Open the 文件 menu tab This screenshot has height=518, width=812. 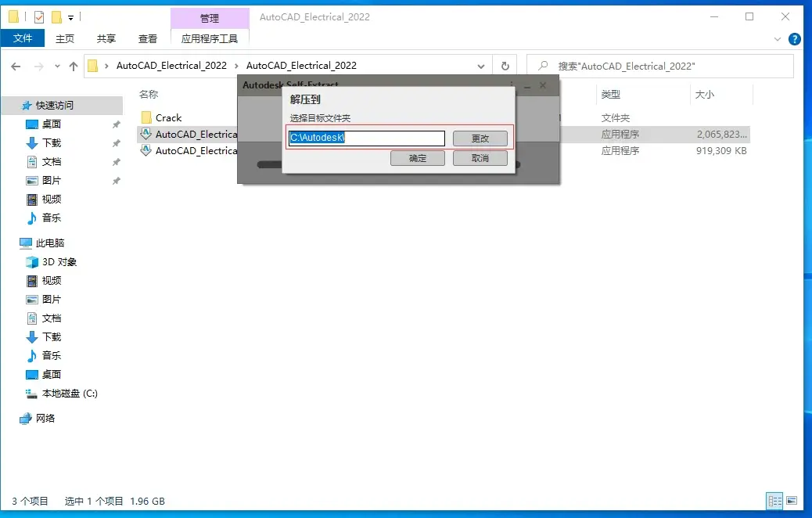tap(22, 38)
